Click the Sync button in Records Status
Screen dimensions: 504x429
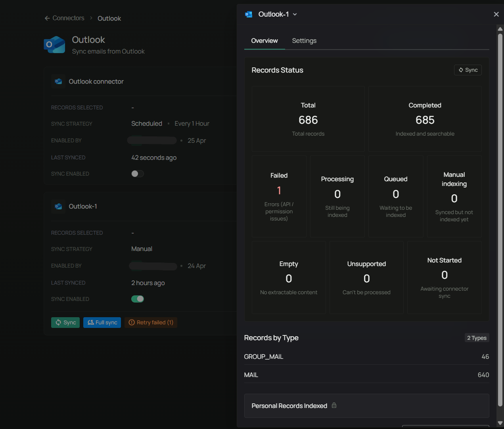468,70
